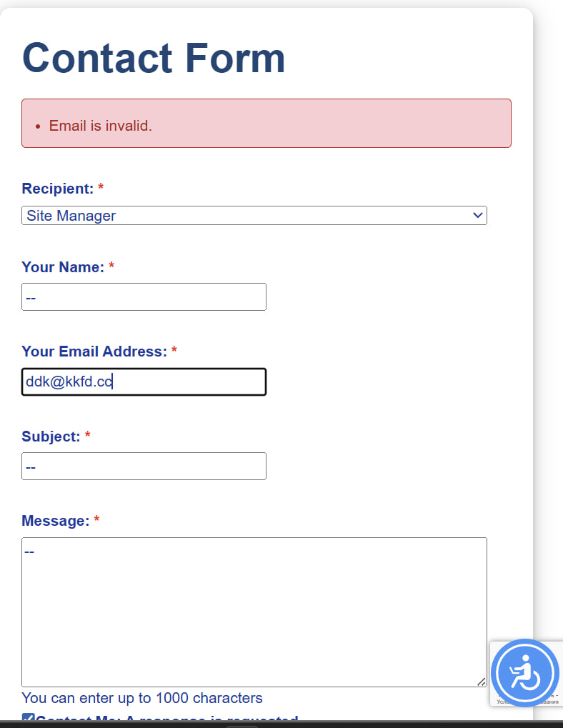The width and height of the screenshot is (563, 728).
Task: Open the accessibility options widget
Action: click(524, 673)
